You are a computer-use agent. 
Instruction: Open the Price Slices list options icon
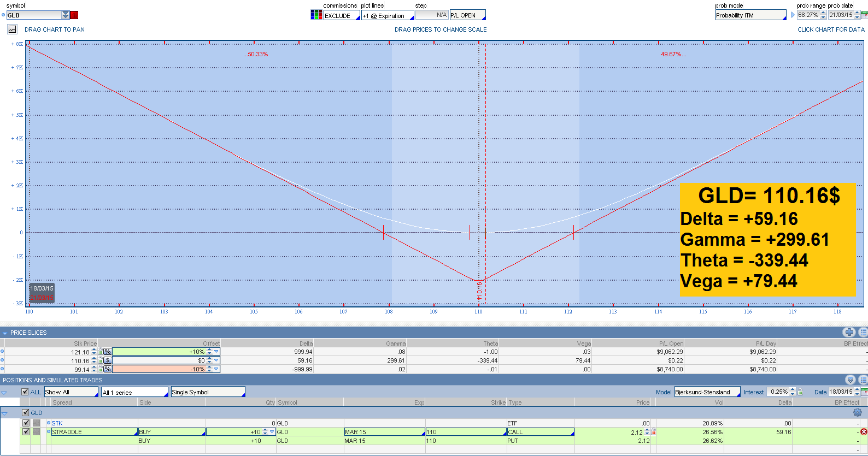(863, 332)
